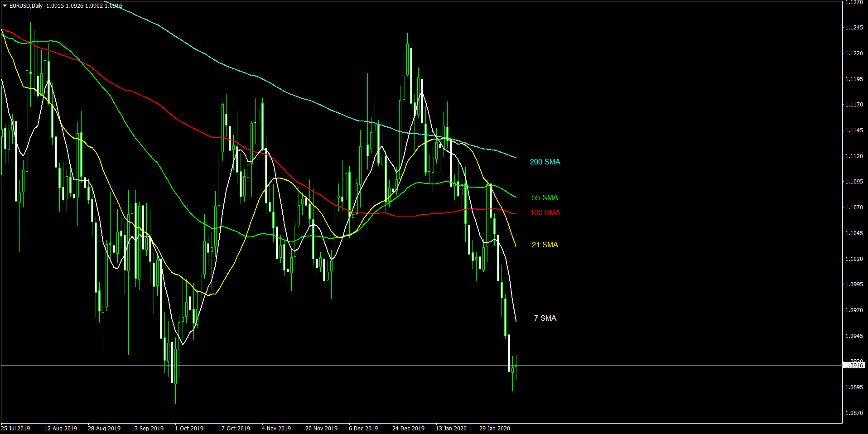
Task: Open the chart dropdown arrow beside EURUSD,Daily
Action: point(5,6)
